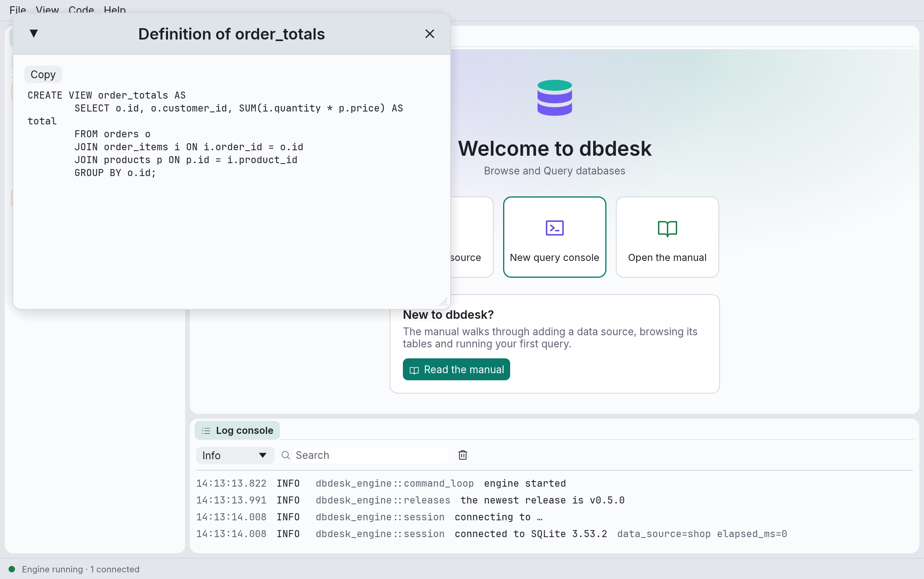Open the View menu
Screen dimensions: 924x579
[47, 10]
